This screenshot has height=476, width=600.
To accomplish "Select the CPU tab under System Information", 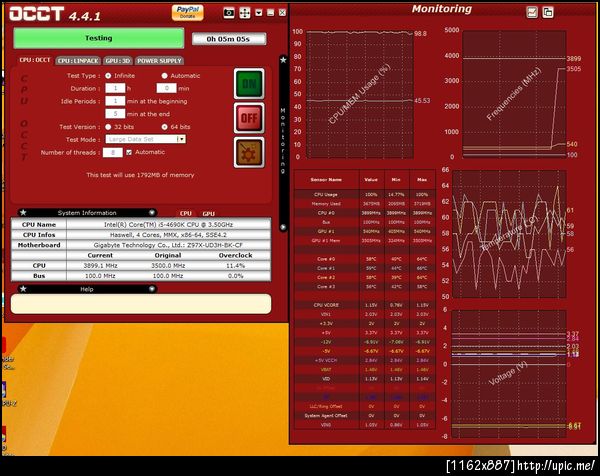I will tap(186, 214).
